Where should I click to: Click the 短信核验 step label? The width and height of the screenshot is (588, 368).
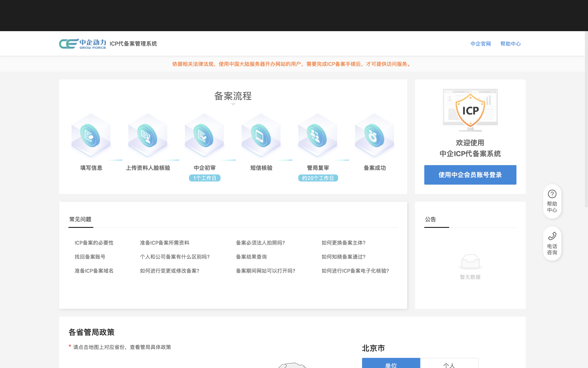(261, 168)
